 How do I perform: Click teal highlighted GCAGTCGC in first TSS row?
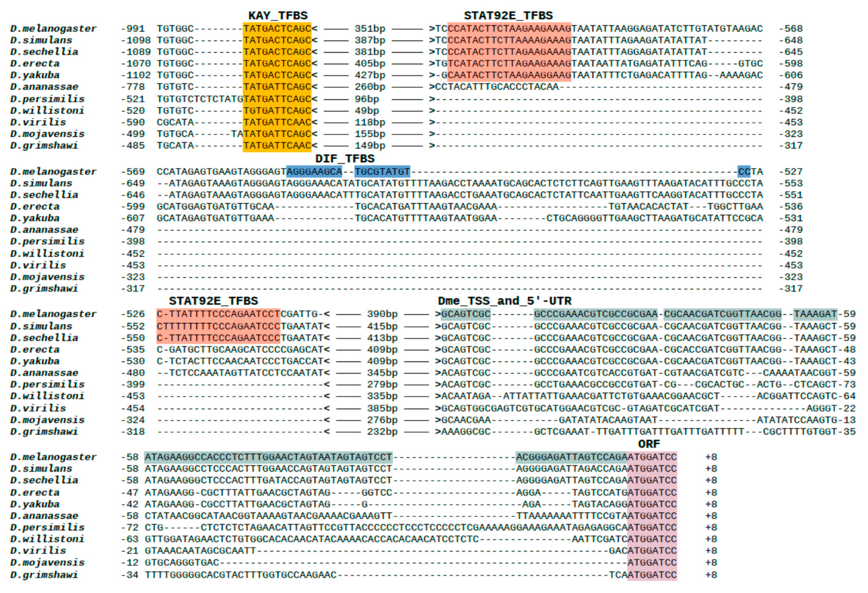466,314
